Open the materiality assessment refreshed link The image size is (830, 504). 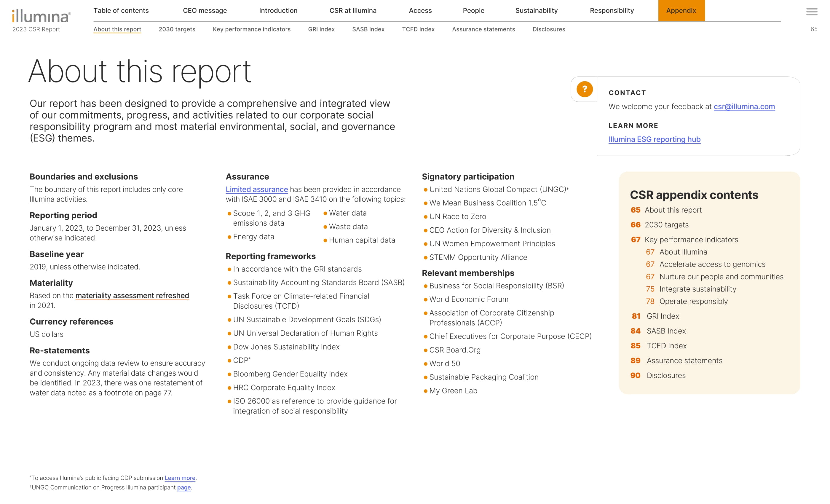point(132,296)
